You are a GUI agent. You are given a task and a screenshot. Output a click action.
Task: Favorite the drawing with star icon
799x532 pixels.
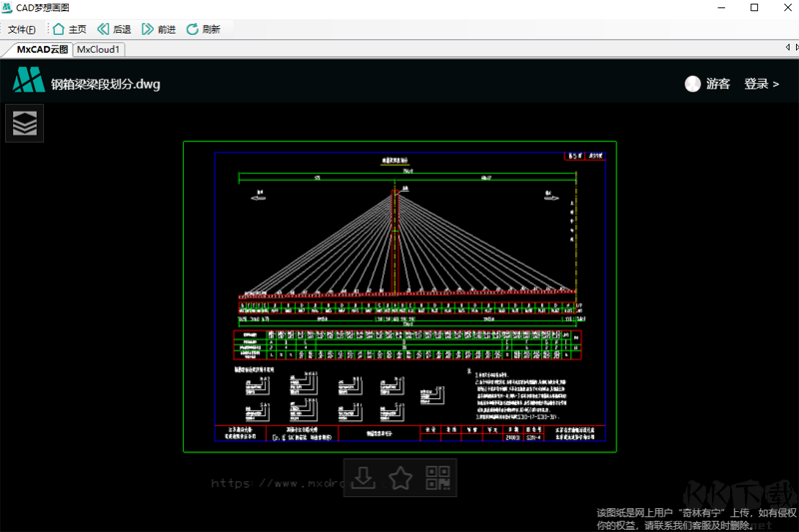[x=400, y=478]
